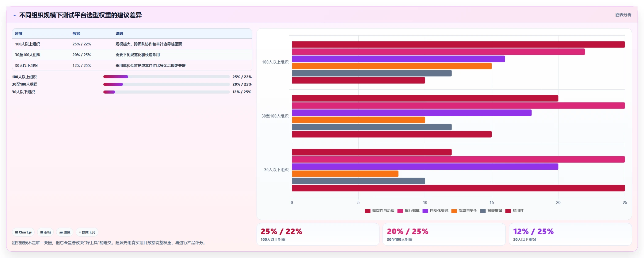Click the 30人以下组织 progress bar

pyautogui.click(x=166, y=92)
